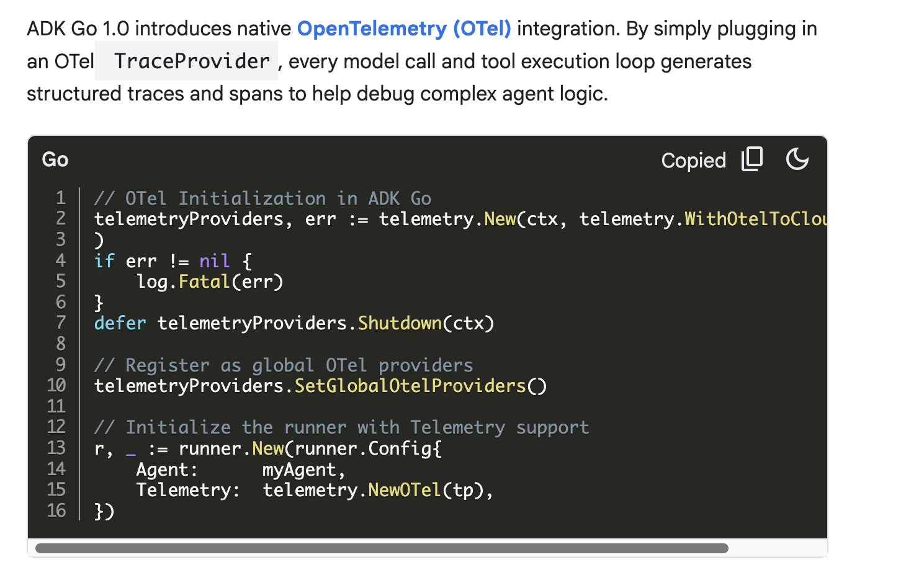The image size is (906, 588).
Task: Select the TraceProvider inline code snippet
Action: point(186,61)
